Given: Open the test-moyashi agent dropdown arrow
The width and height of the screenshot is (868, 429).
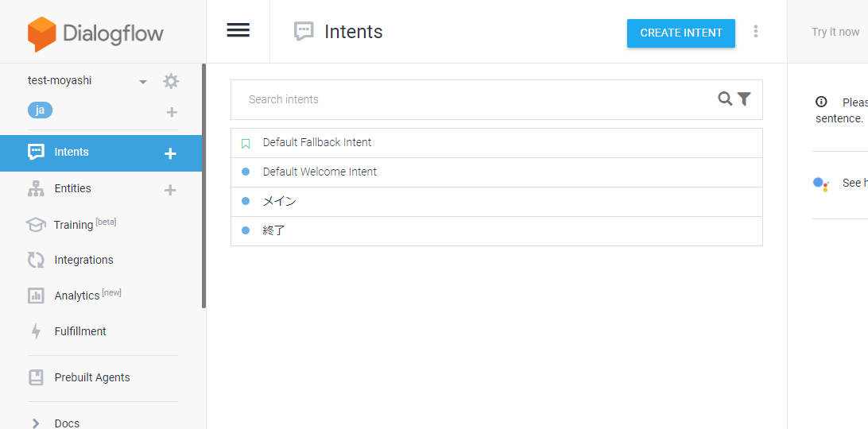Looking at the screenshot, I should coord(143,82).
